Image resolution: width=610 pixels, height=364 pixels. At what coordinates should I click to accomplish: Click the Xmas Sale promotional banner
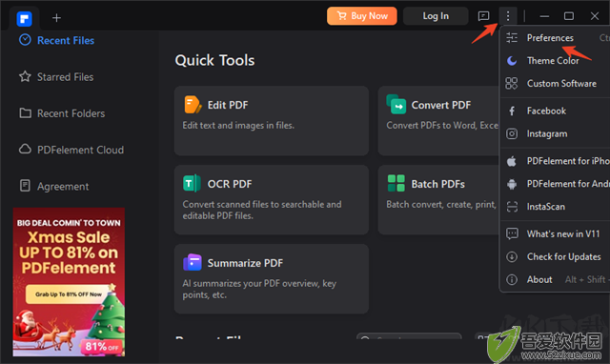[x=69, y=282]
